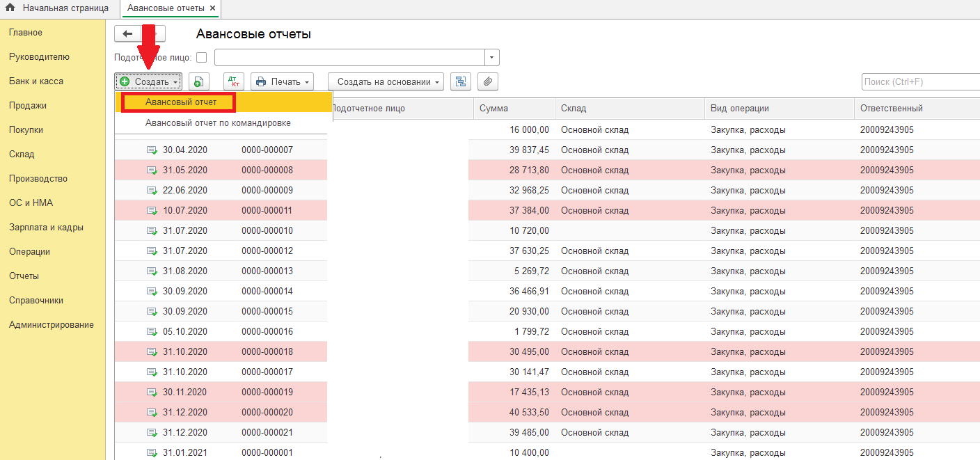Click the copy document icon
Viewport: 980px width, 460px height.
coord(198,81)
